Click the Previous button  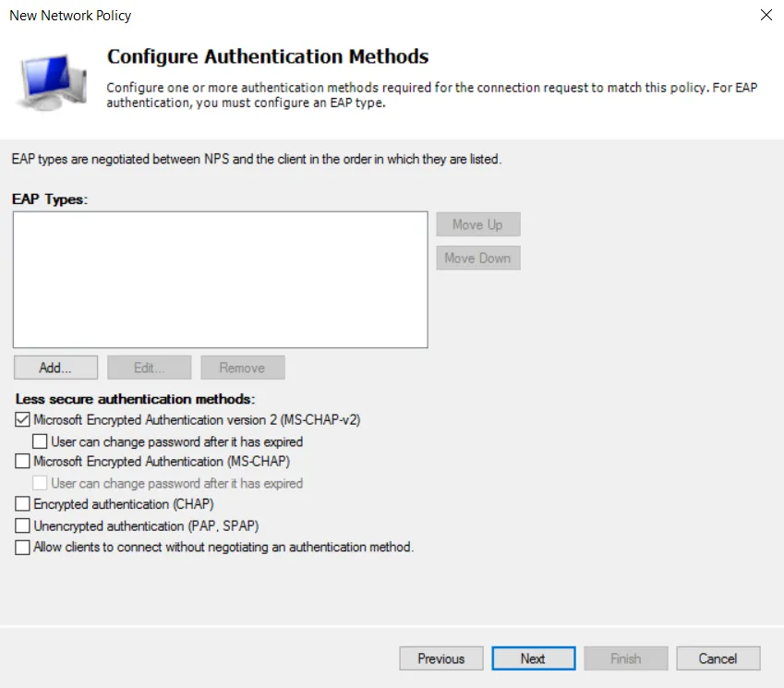[440, 658]
